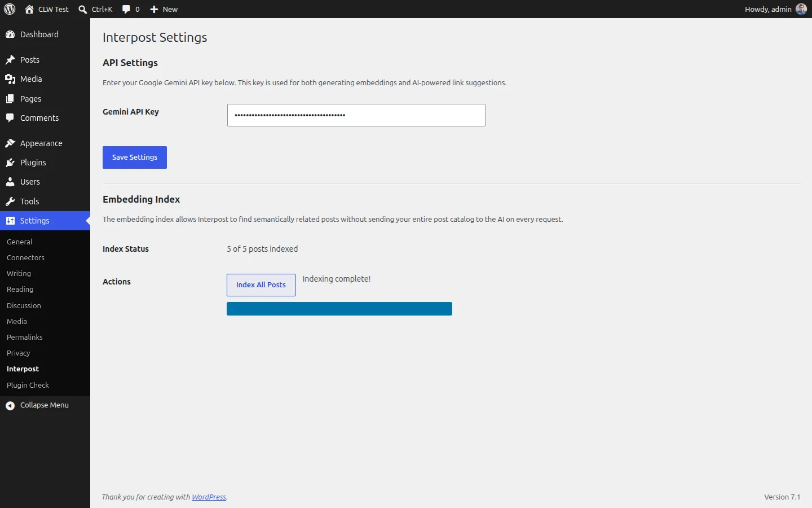
Task: Click the Embedding Index heading
Action: click(141, 199)
